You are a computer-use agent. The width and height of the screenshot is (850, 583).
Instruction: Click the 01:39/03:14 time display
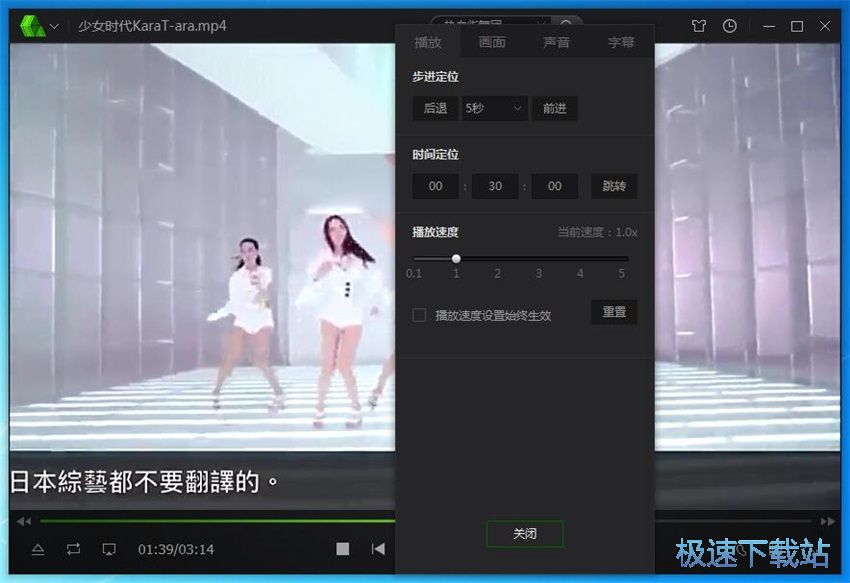tap(176, 549)
